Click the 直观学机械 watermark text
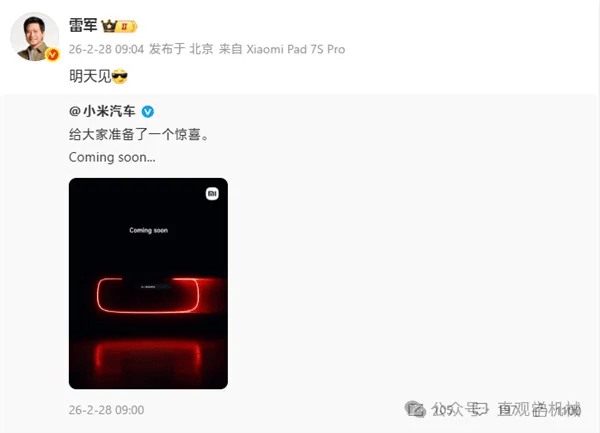The width and height of the screenshot is (600, 433). click(539, 410)
